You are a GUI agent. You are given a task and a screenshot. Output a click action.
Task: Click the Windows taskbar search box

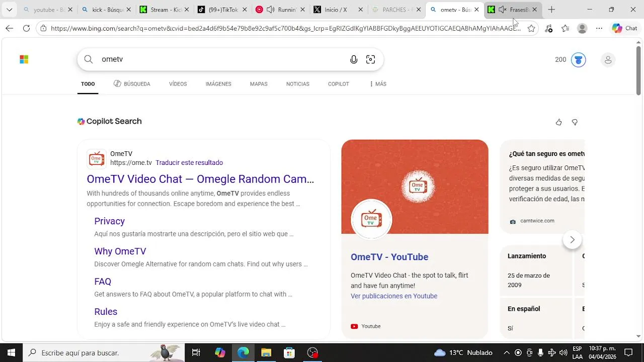tap(104, 352)
